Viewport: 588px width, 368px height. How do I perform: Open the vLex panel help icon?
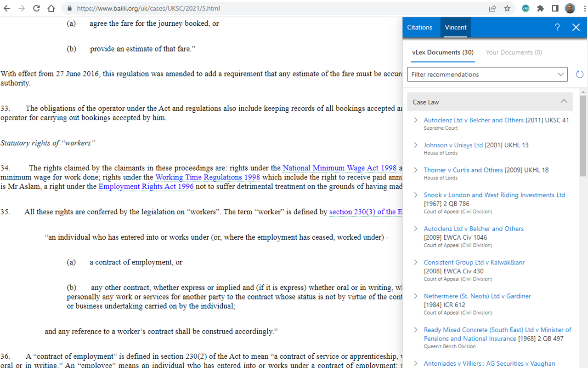[557, 27]
